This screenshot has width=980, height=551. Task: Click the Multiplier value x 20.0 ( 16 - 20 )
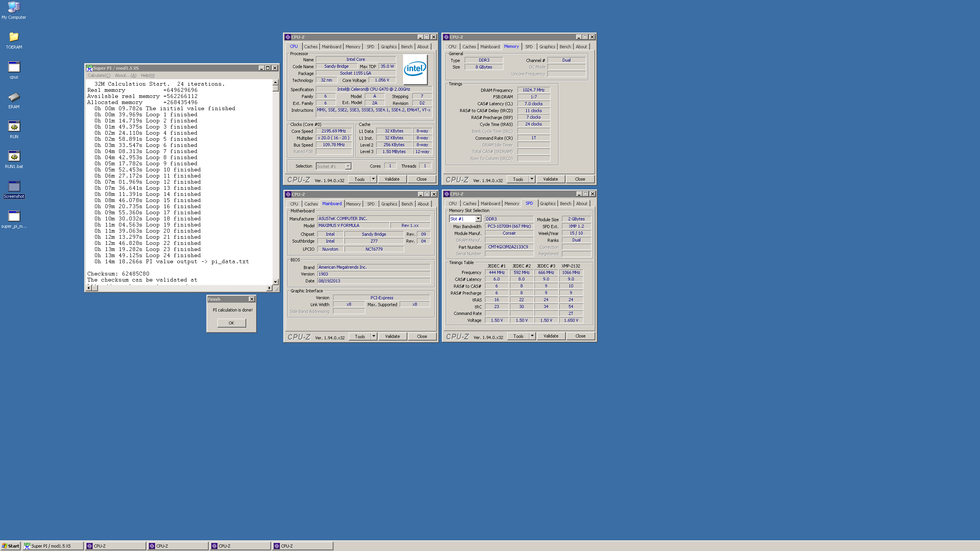click(x=333, y=138)
